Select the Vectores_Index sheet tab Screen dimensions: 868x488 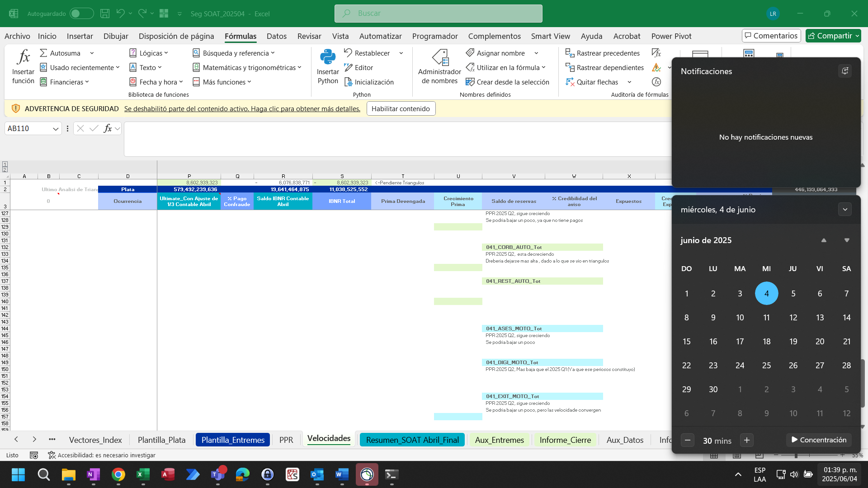coord(95,440)
